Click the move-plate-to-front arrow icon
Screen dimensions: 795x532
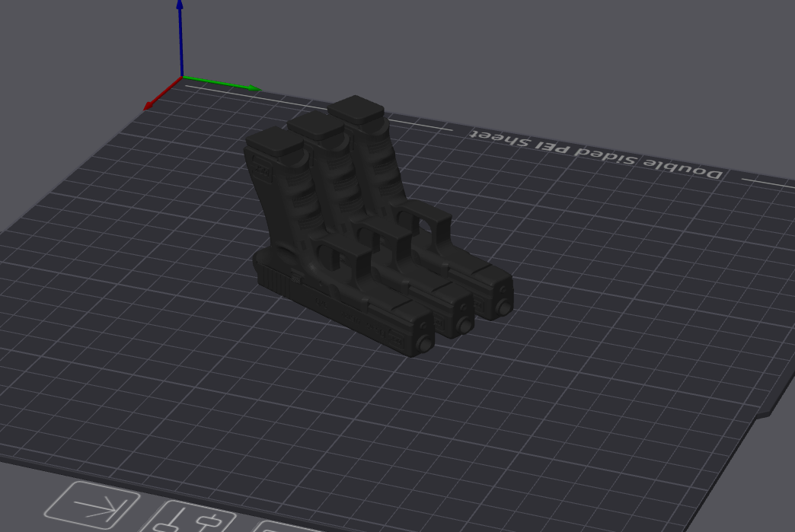point(92,505)
